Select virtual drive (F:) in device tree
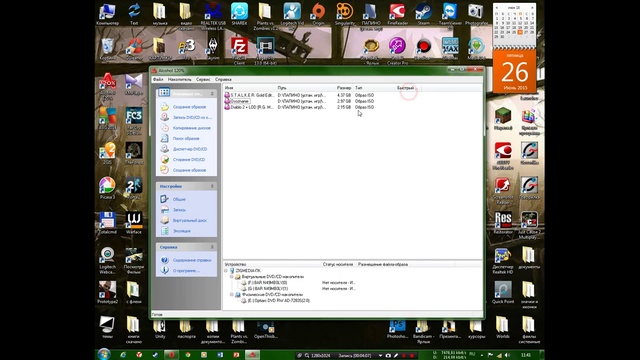 coord(267,282)
